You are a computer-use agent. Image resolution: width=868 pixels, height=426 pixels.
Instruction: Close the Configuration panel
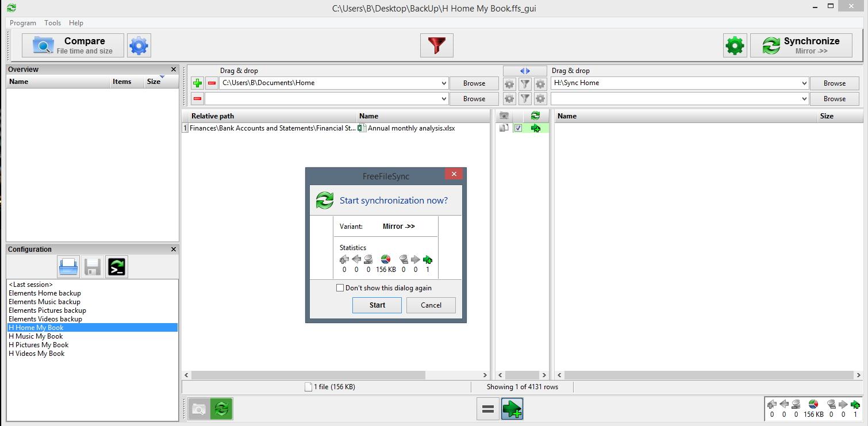click(174, 250)
